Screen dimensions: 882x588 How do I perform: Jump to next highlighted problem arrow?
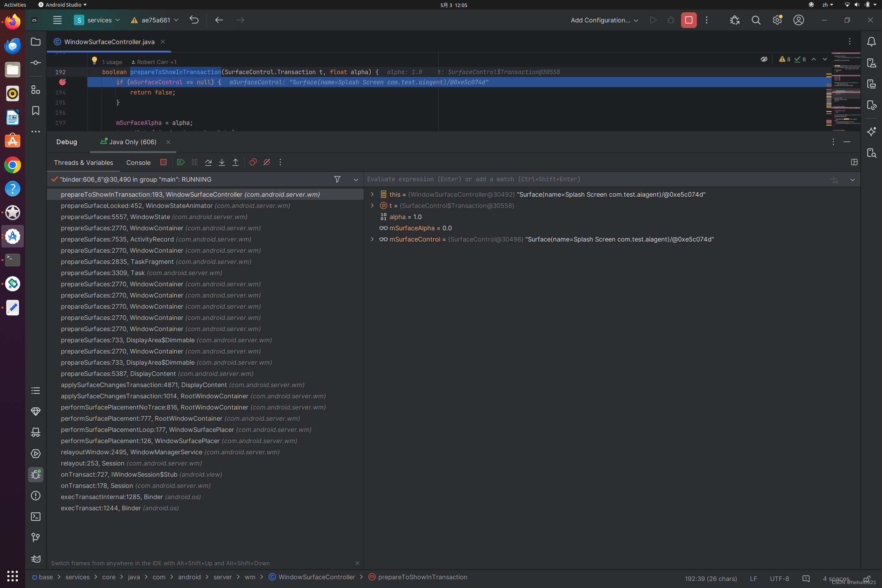coord(825,59)
